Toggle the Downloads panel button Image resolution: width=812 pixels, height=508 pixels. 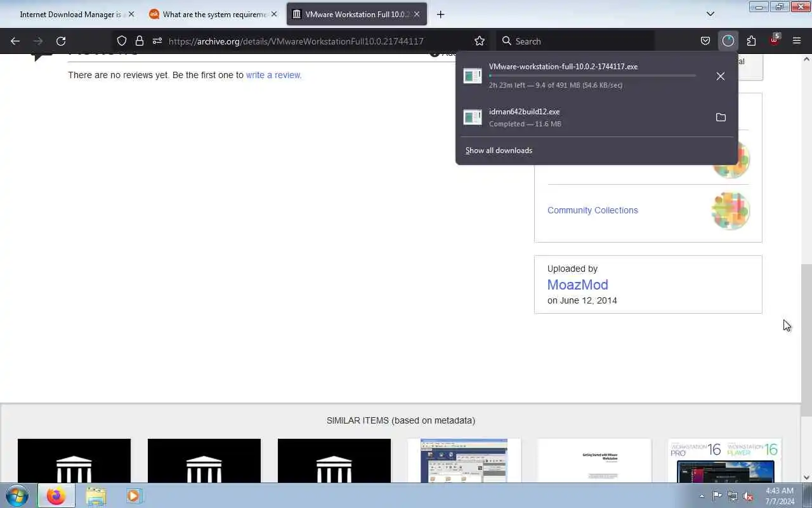(x=728, y=41)
